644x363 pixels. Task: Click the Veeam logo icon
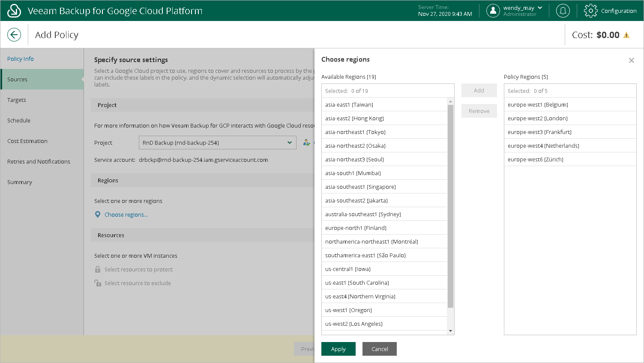pos(14,11)
